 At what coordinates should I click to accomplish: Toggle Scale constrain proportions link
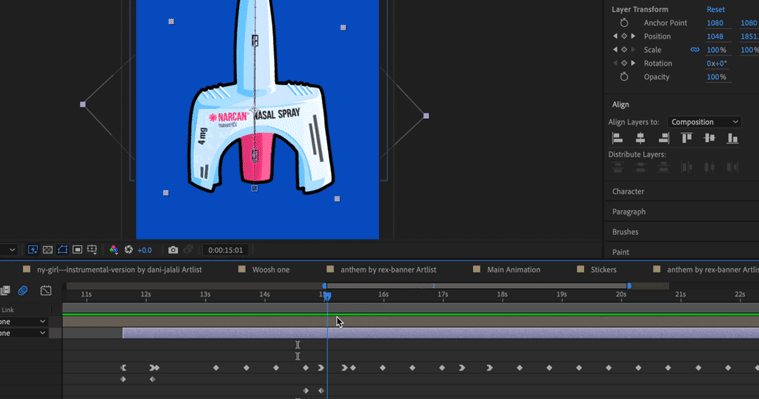pyautogui.click(x=695, y=49)
